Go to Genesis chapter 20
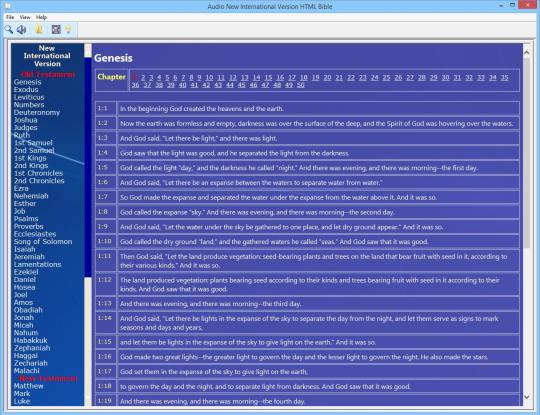 pyautogui.click(x=328, y=77)
